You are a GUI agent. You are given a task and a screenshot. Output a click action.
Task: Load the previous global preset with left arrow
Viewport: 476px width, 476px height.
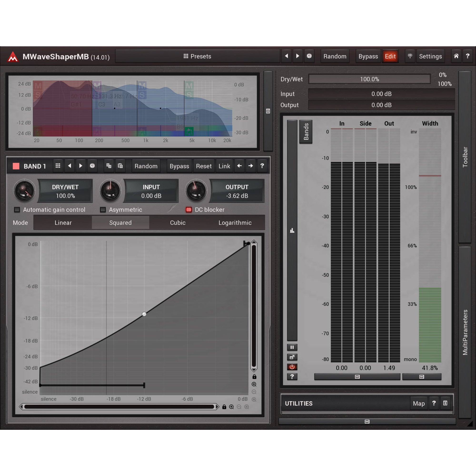tap(286, 56)
